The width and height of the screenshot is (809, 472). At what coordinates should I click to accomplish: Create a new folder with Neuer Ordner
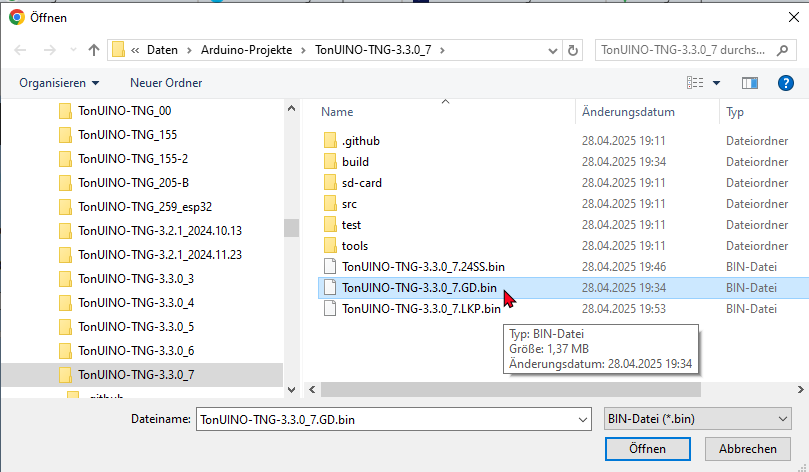[166, 83]
